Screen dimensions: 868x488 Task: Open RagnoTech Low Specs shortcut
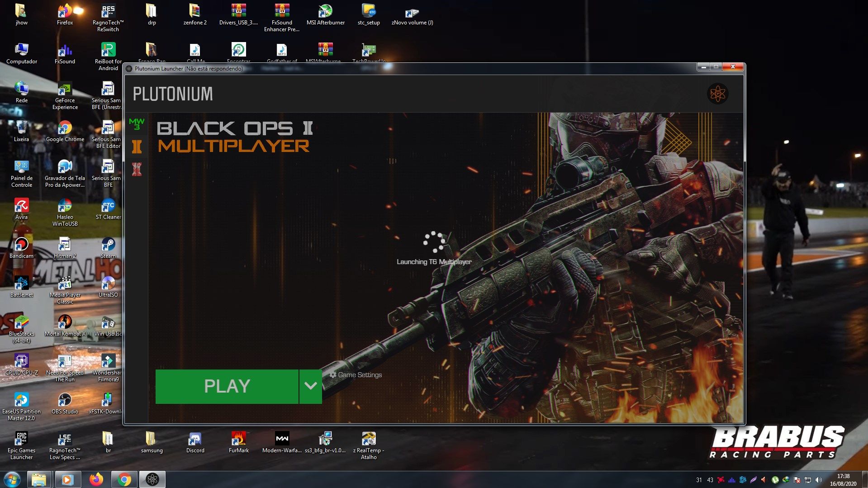pyautogui.click(x=65, y=446)
